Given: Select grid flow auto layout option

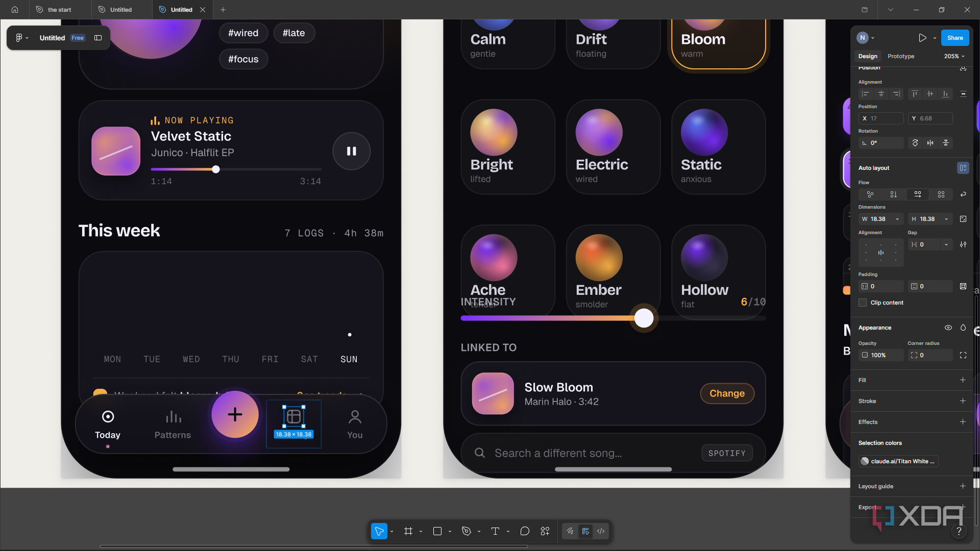Looking at the screenshot, I should pos(941,194).
